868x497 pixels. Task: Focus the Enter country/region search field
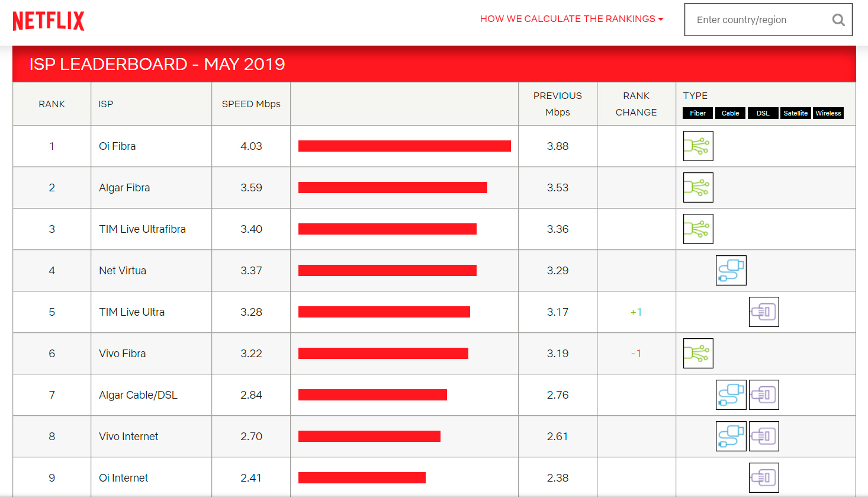pyautogui.click(x=768, y=20)
